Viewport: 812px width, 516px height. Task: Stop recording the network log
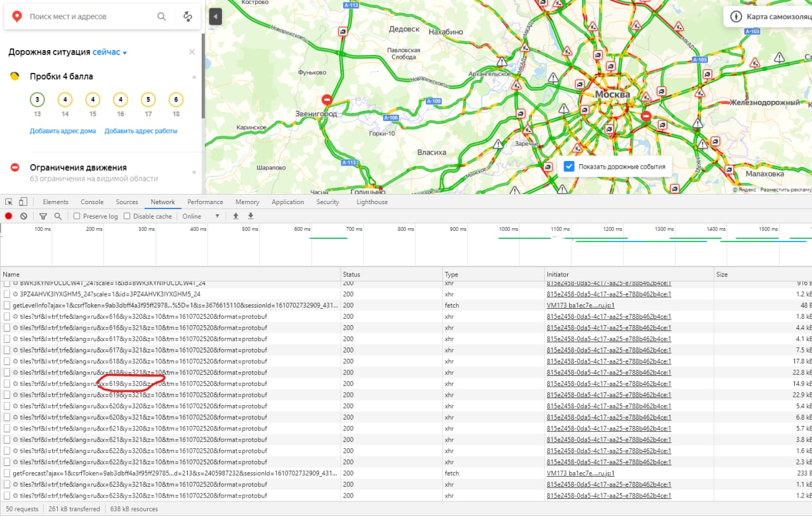pyautogui.click(x=9, y=216)
